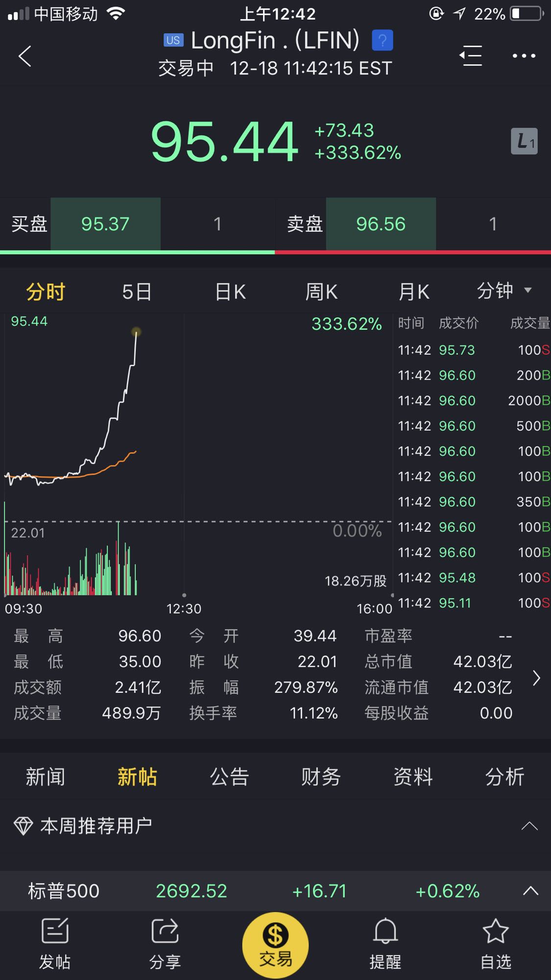
Task: Tap the back arrow icon
Action: click(x=25, y=56)
